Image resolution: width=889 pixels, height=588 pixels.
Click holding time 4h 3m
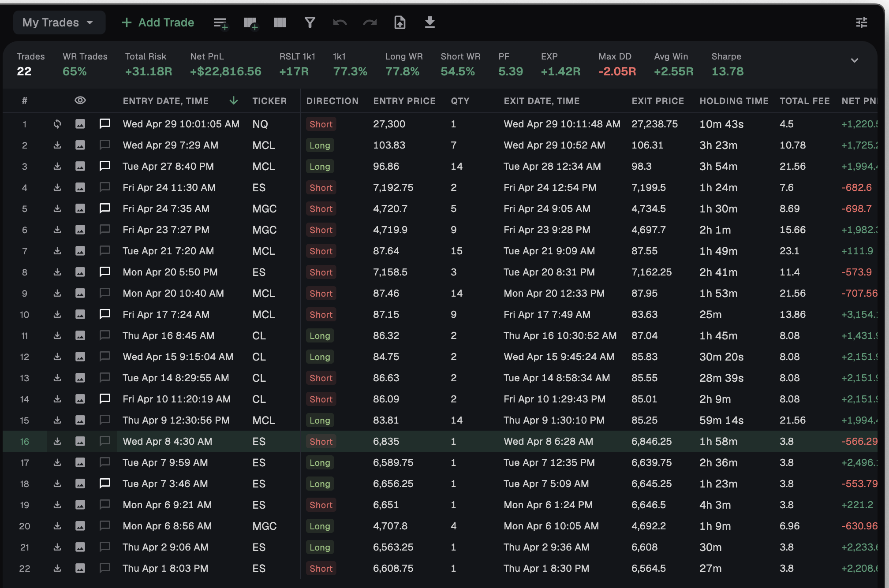(715, 505)
